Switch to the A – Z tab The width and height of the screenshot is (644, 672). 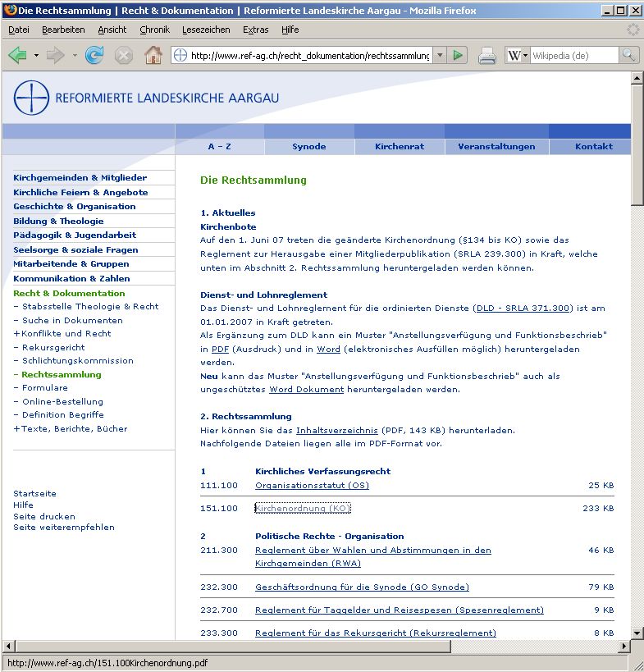[x=220, y=147]
